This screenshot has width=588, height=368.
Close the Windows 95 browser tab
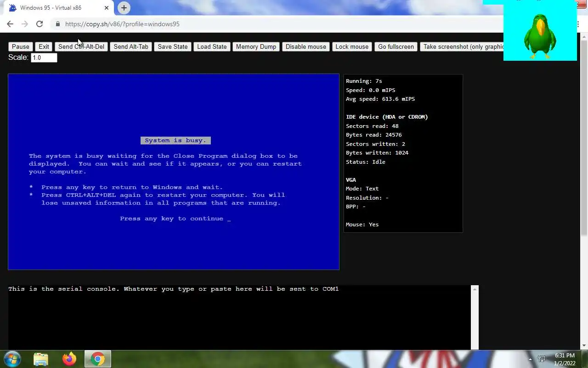[x=107, y=8]
